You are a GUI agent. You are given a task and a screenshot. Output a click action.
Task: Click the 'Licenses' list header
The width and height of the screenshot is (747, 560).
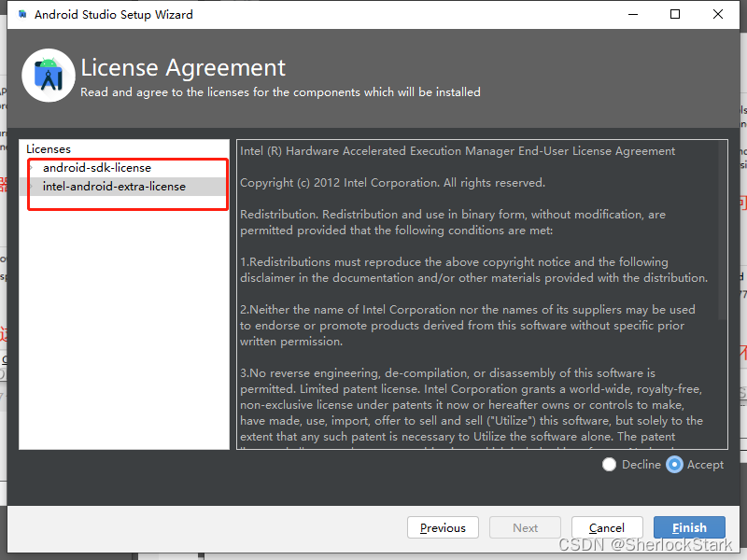[49, 149]
